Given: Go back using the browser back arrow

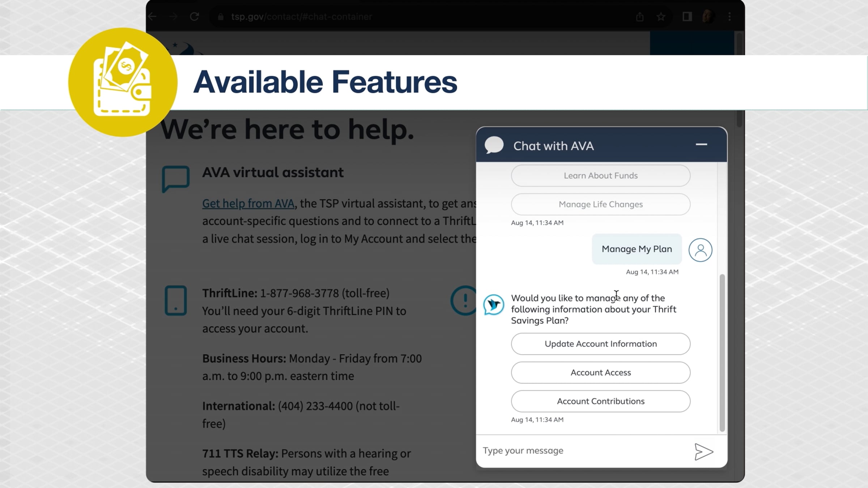Looking at the screenshot, I should tap(153, 17).
